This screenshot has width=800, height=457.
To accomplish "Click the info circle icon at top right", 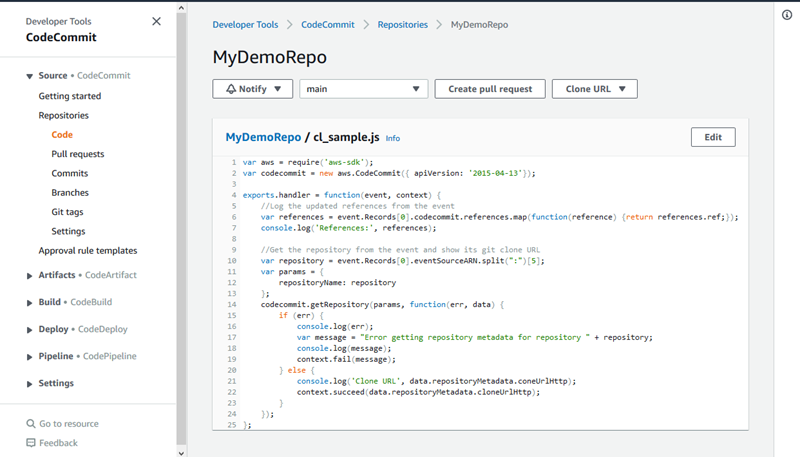I will click(787, 14).
